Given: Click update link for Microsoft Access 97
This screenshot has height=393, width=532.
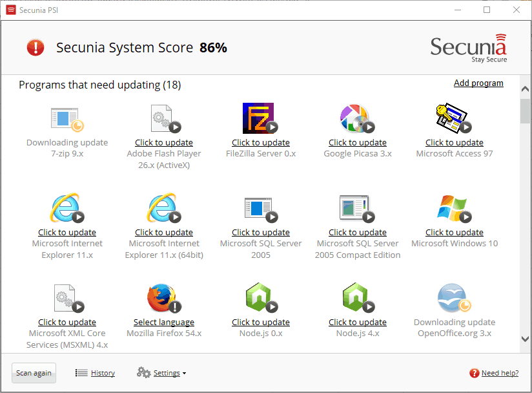Looking at the screenshot, I should (x=455, y=142).
